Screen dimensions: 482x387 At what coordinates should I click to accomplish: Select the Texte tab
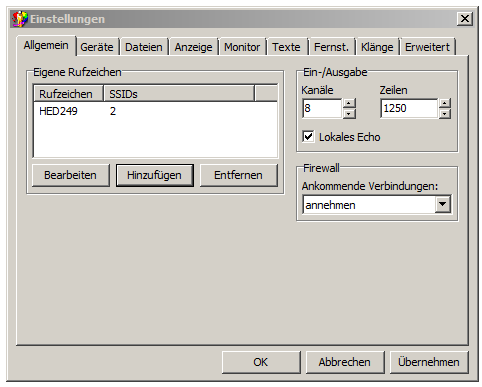pos(286,47)
